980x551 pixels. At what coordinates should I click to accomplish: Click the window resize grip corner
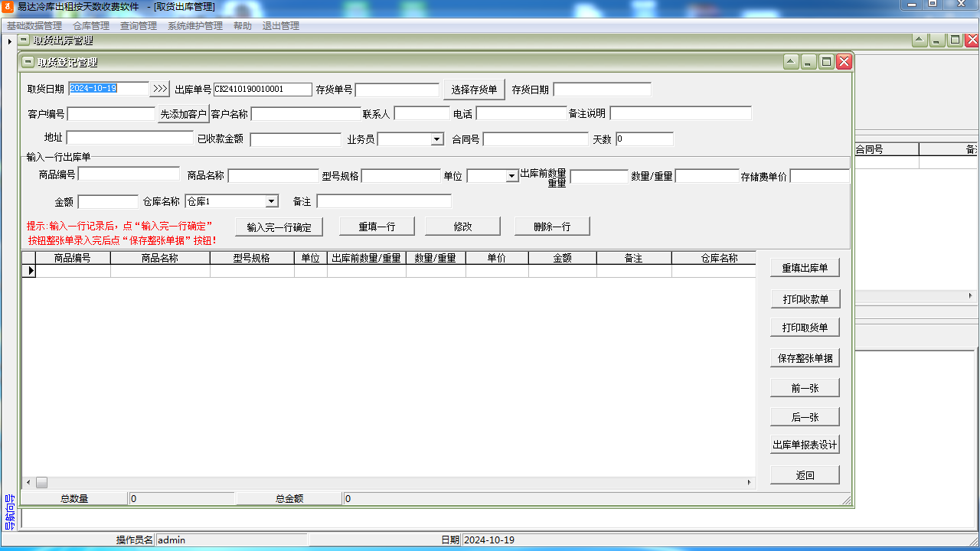point(846,500)
